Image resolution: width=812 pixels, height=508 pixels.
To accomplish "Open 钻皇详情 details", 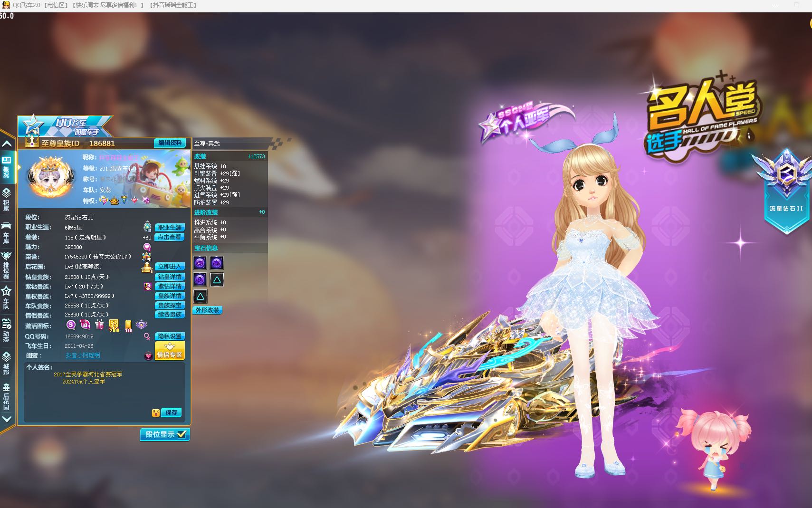I will (x=170, y=277).
